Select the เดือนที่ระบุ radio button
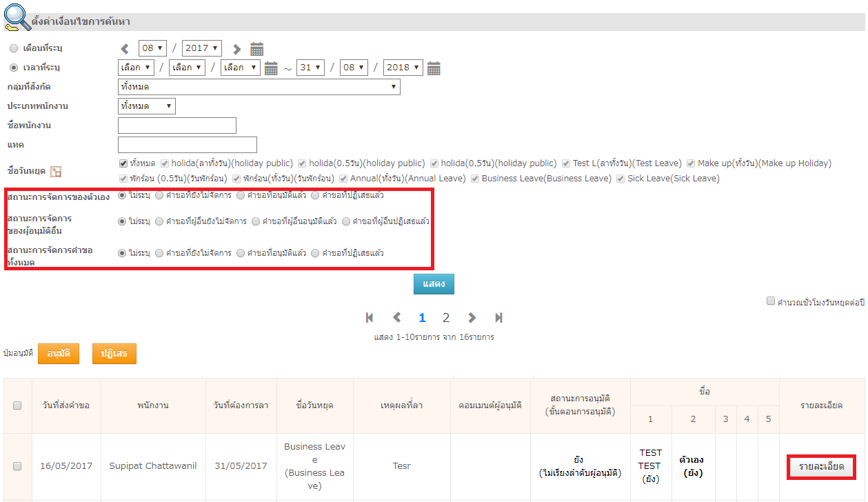 (x=14, y=49)
